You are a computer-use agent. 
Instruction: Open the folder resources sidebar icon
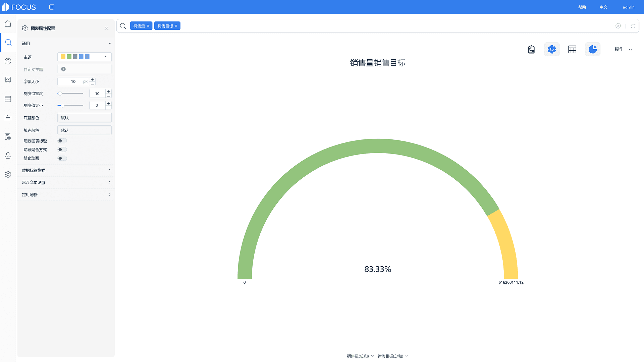[8, 118]
